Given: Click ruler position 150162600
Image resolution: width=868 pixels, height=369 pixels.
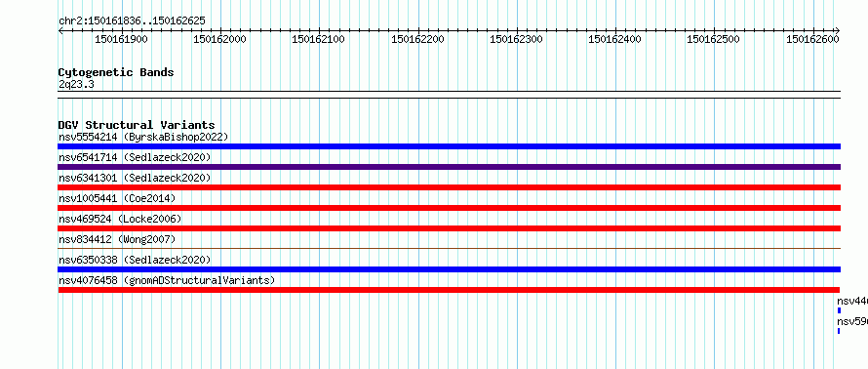Looking at the screenshot, I should [812, 39].
